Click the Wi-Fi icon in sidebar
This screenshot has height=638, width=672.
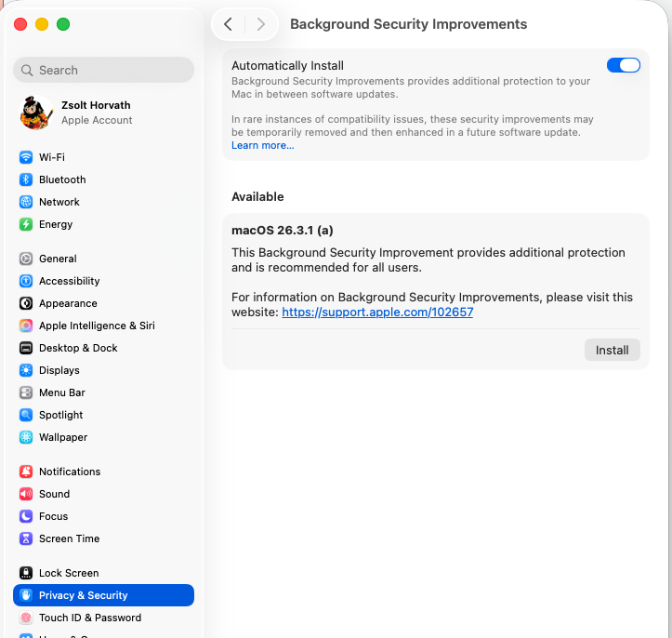click(26, 157)
